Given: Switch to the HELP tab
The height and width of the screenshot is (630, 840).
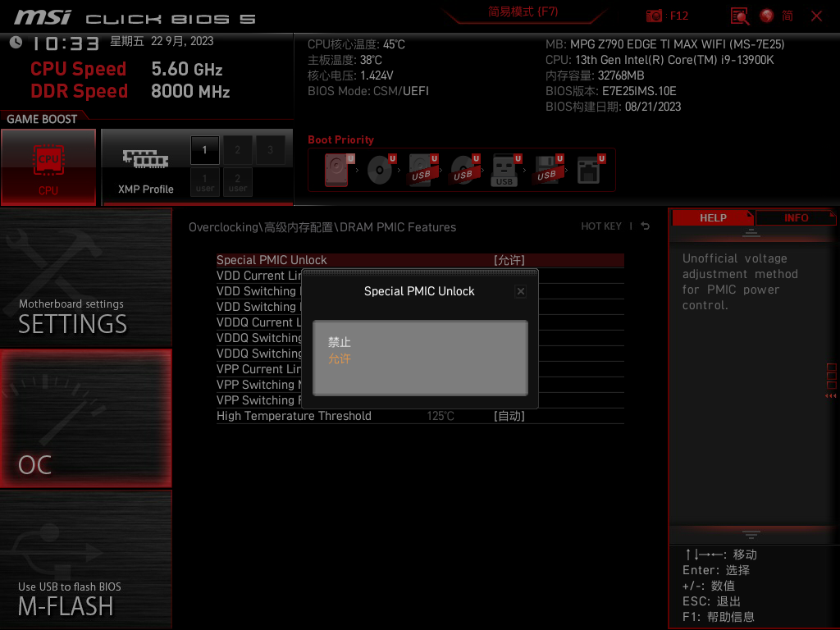Looking at the screenshot, I should pyautogui.click(x=713, y=218).
